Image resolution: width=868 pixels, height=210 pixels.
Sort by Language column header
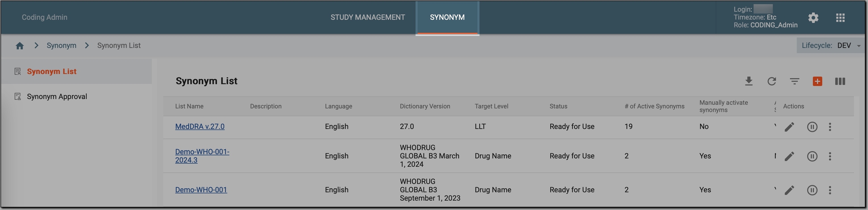point(339,106)
